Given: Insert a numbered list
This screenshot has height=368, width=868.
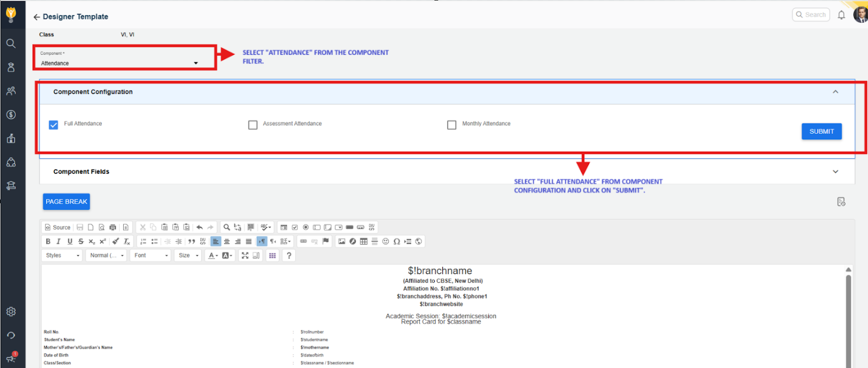Looking at the screenshot, I should [x=143, y=242].
